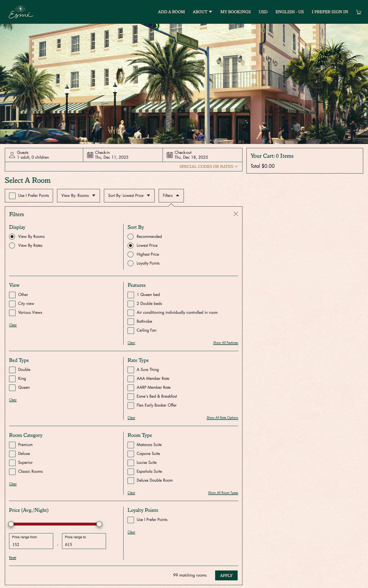
Task: Close the Filters panel via the X icon
Action: (x=235, y=214)
